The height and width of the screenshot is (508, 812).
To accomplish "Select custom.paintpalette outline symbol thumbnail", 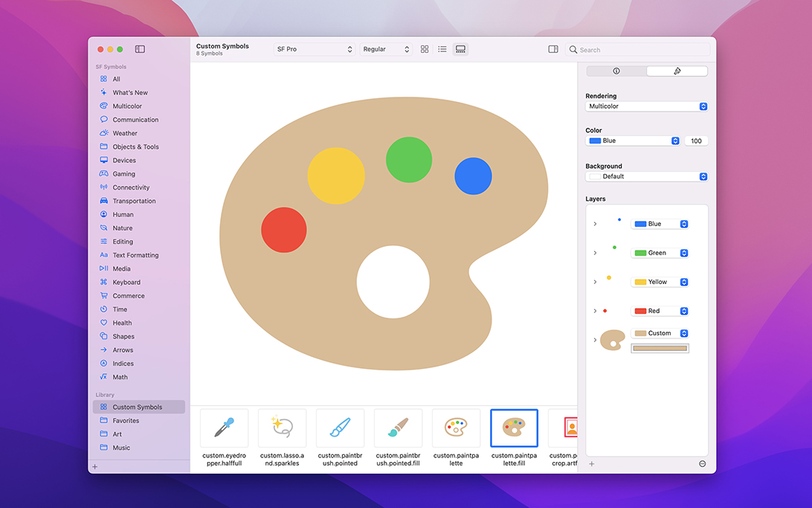I will [x=457, y=428].
